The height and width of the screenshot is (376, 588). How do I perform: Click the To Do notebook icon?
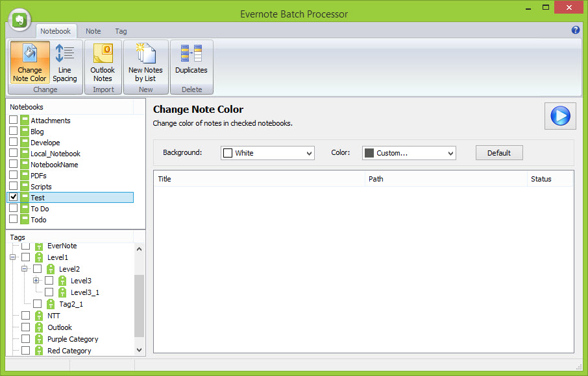click(x=25, y=209)
